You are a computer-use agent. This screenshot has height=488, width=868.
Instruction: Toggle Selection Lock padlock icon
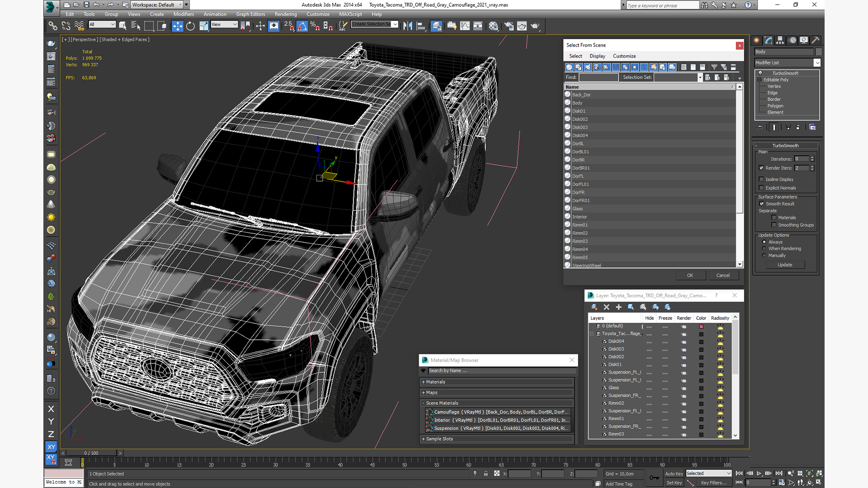pyautogui.click(x=486, y=474)
